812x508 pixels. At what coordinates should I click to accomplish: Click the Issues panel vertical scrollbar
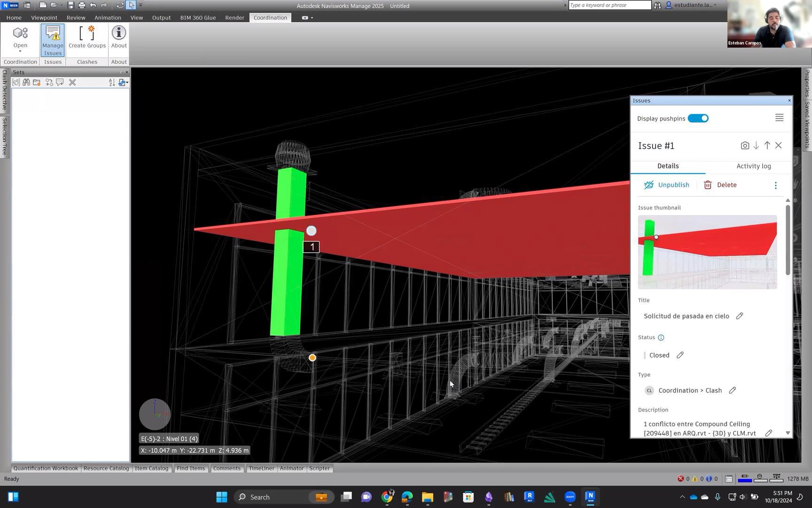tap(788, 240)
